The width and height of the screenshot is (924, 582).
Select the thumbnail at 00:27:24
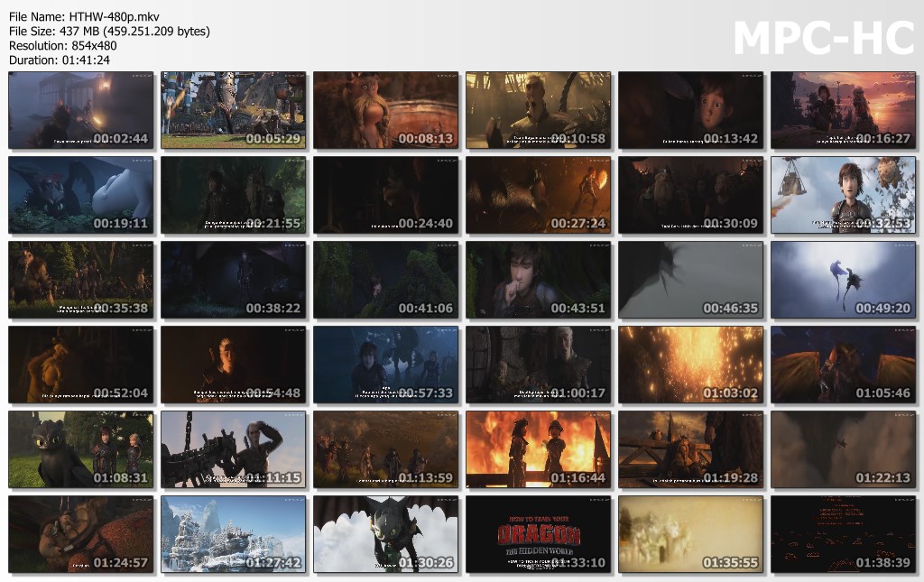[539, 195]
